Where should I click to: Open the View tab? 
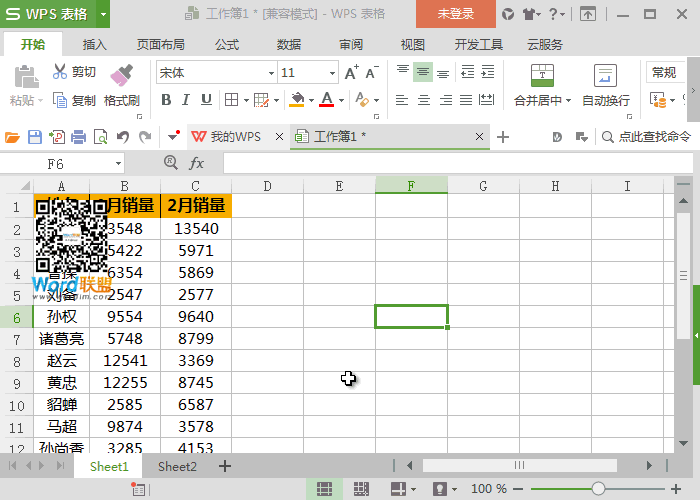click(x=412, y=45)
